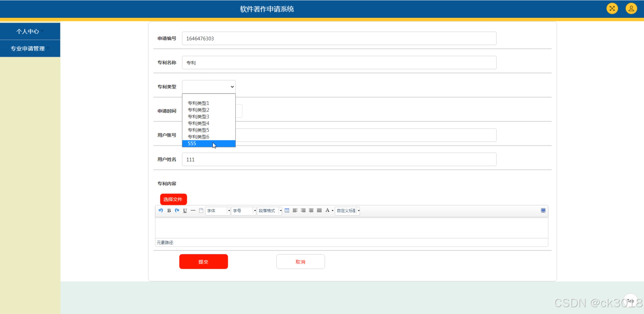644x314 pixels.
Task: Select 专利类型4 from the dropdown list
Action: [209, 123]
